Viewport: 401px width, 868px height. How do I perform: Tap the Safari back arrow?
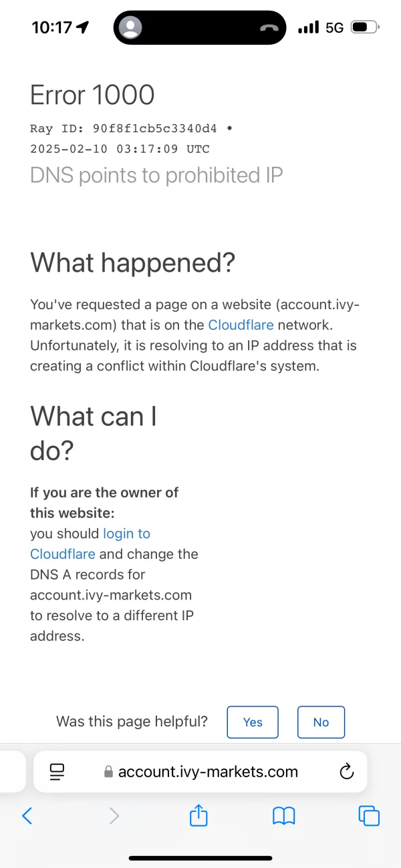pyautogui.click(x=27, y=815)
